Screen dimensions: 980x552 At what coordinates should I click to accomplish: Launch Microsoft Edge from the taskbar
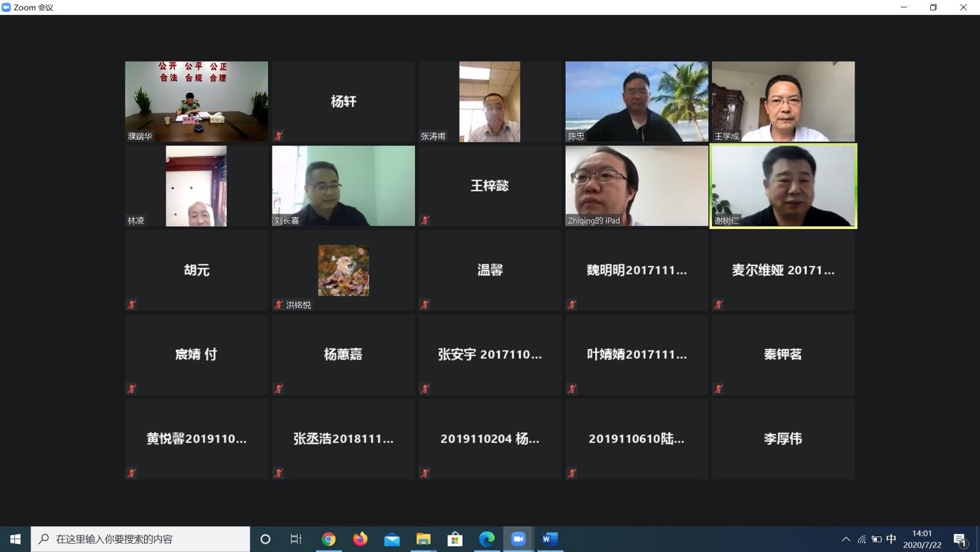[x=486, y=539]
